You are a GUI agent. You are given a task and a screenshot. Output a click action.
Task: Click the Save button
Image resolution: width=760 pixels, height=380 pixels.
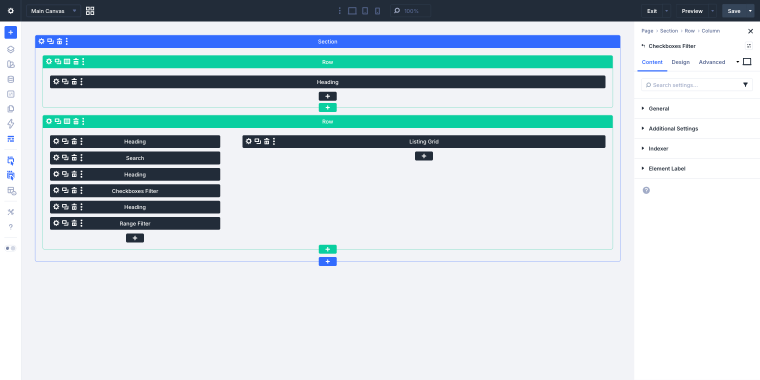tap(734, 11)
